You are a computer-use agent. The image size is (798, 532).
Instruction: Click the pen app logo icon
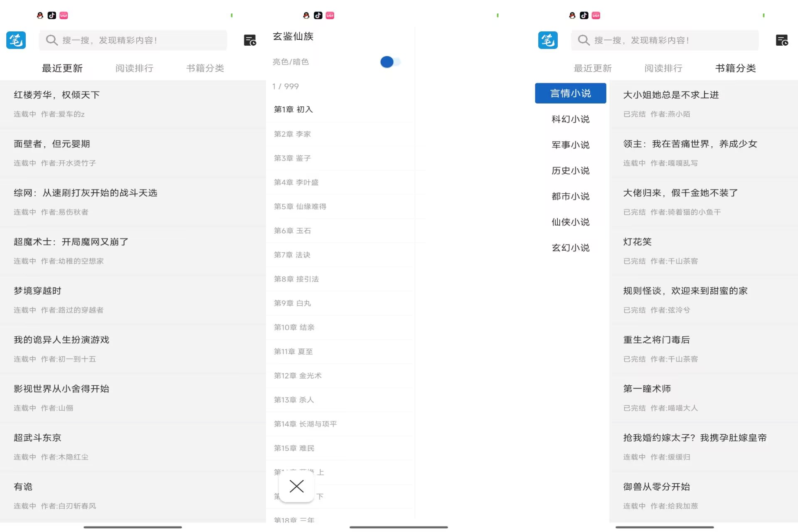tap(15, 40)
